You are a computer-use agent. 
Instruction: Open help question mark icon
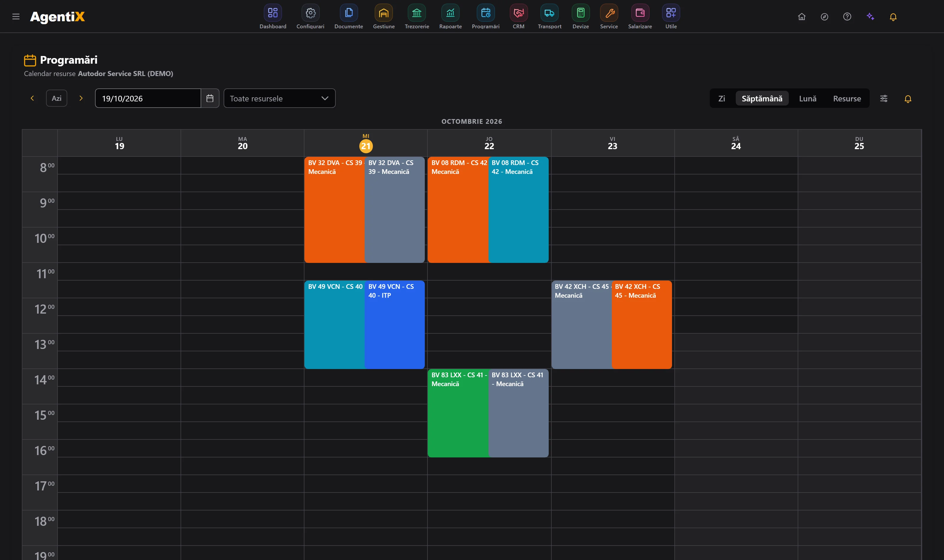847,17
